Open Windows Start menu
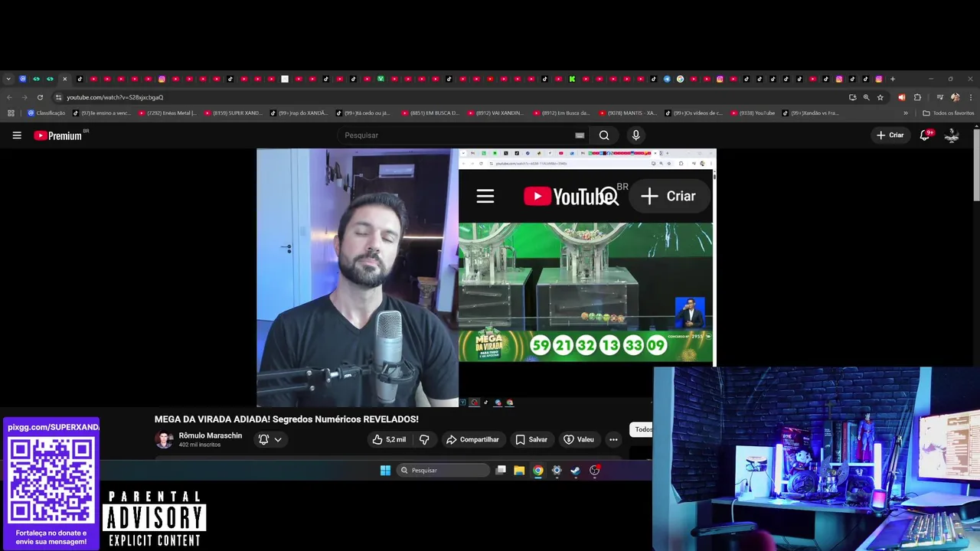This screenshot has height=551, width=980. click(385, 471)
